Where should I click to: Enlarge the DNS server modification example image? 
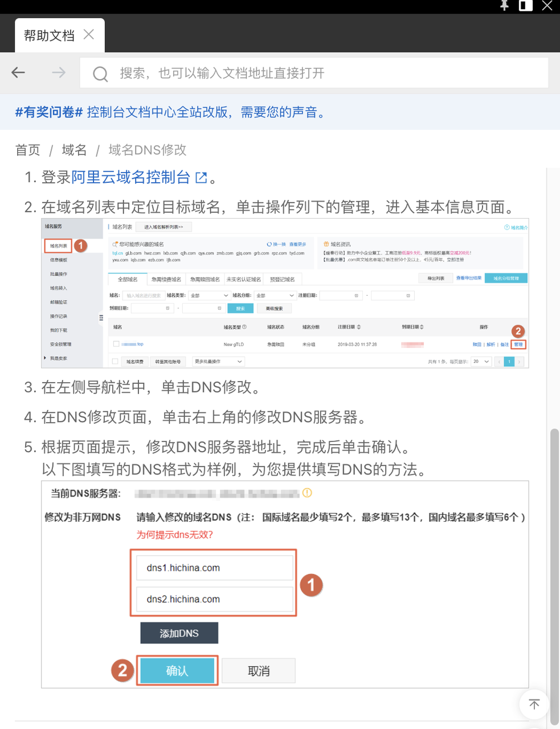click(x=285, y=584)
